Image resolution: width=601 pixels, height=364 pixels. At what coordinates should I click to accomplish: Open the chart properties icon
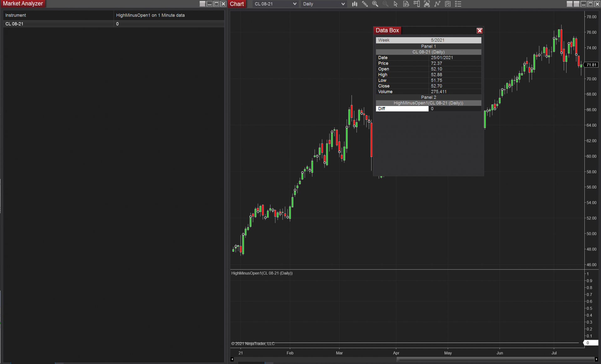tap(448, 4)
